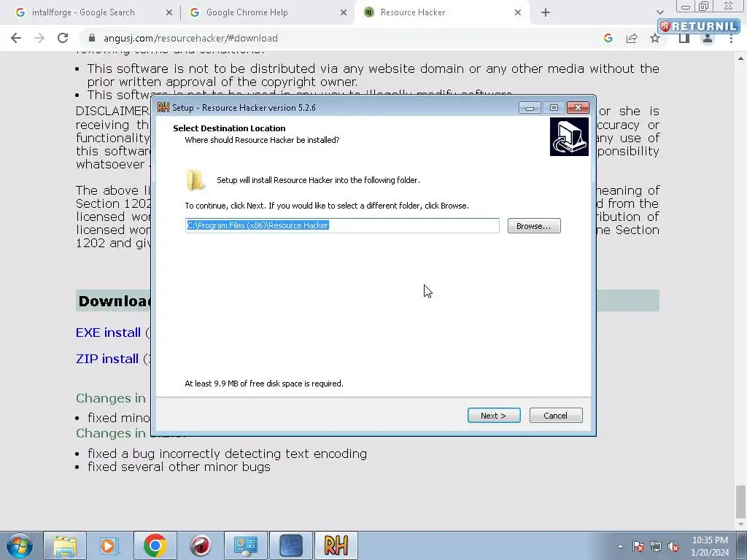Click the Google icon in address bar
This screenshot has height=560, width=747.
pos(608,38)
